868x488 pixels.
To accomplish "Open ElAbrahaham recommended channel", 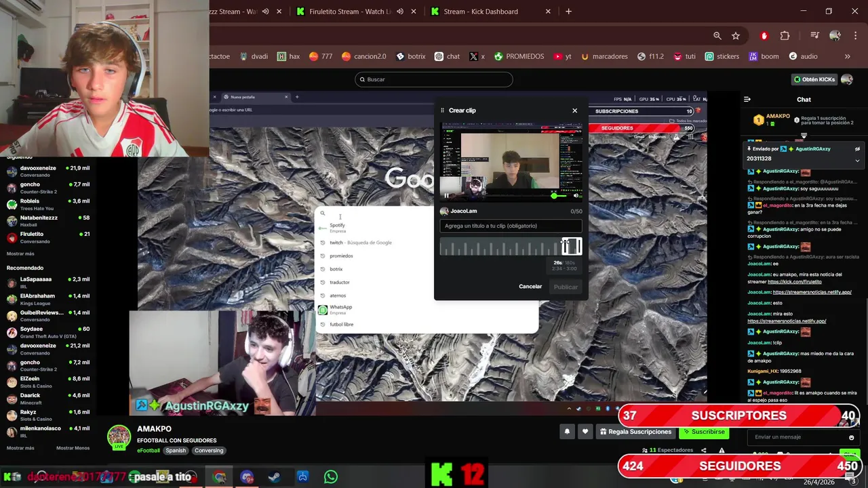I will pos(47,299).
